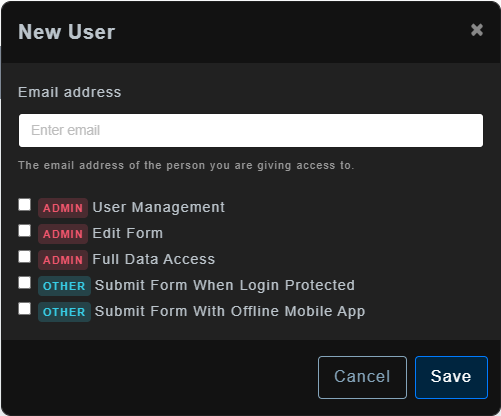Check the Full Data Access box
This screenshot has width=501, height=416.
(x=25, y=257)
